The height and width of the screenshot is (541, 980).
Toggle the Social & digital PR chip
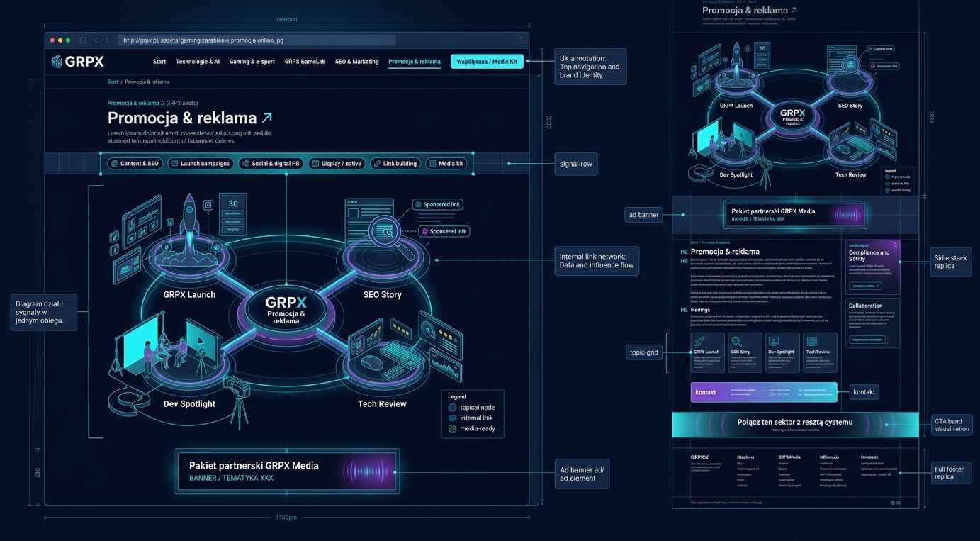pos(271,164)
